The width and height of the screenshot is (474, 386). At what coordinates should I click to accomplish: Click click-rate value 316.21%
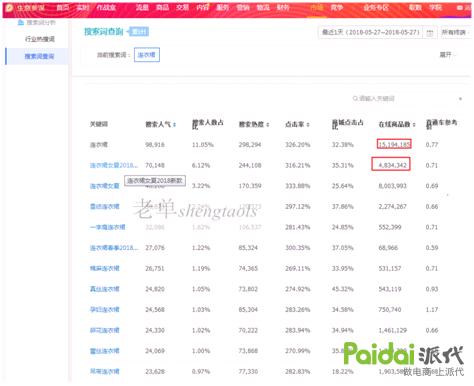[297, 165]
